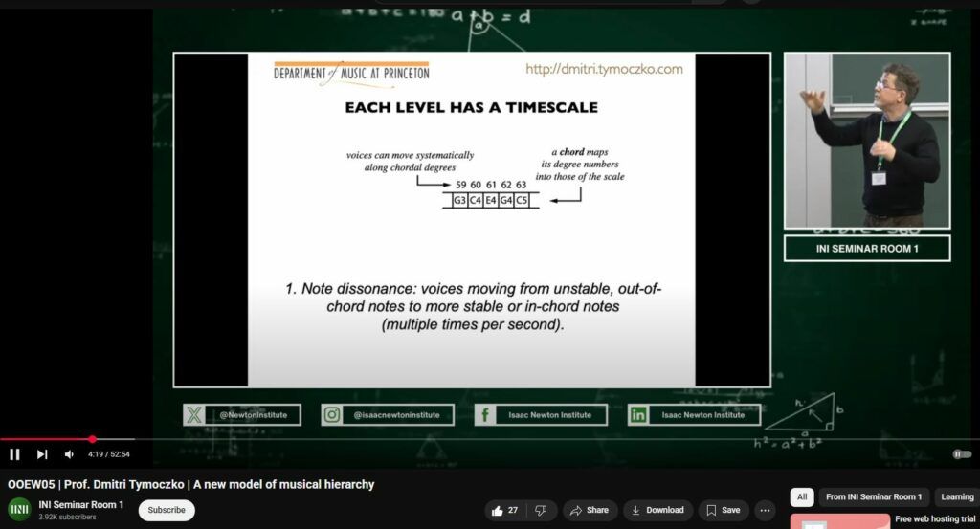This screenshot has width=980, height=529.
Task: Like this video
Action: tap(504, 510)
